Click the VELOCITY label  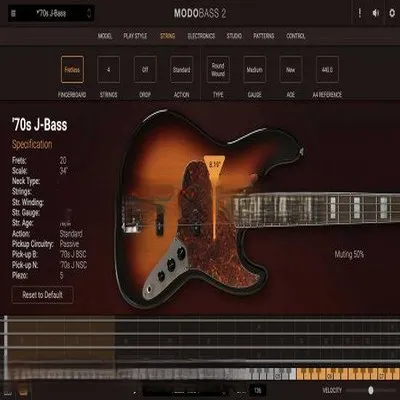[x=332, y=390]
